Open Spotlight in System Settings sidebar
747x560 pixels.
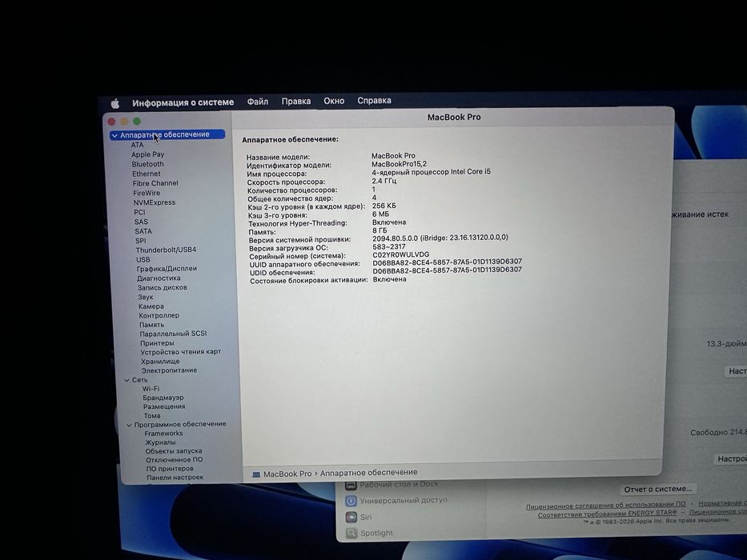(370, 534)
